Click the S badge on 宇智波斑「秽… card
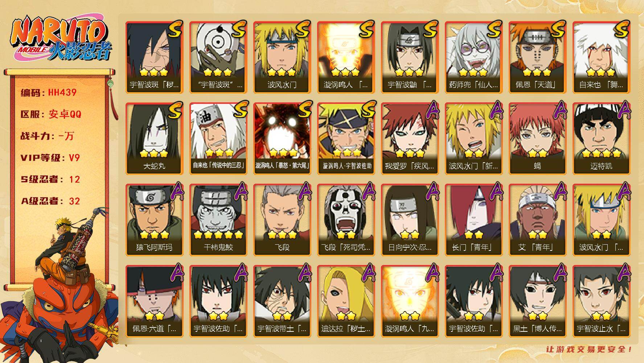 point(175,29)
